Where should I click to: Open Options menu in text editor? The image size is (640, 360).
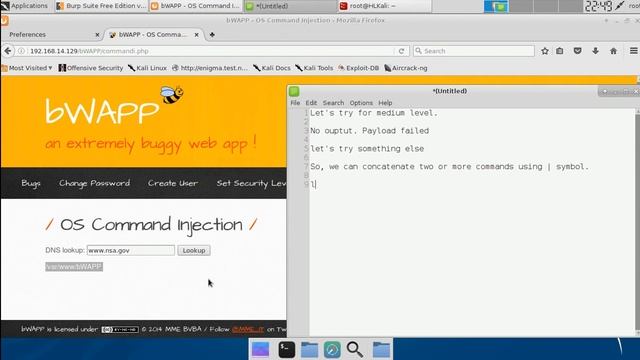pyautogui.click(x=361, y=103)
